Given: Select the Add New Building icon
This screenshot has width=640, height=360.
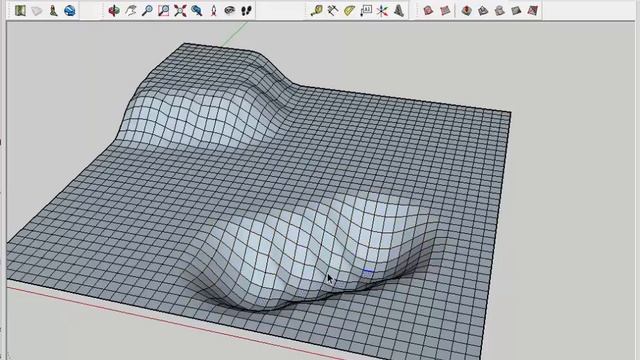Looking at the screenshot, I should 53,10.
